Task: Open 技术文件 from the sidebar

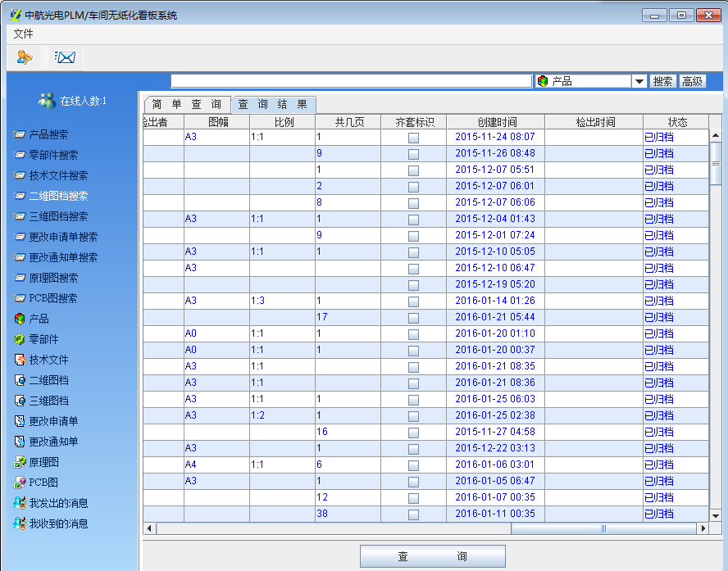Action: point(48,360)
